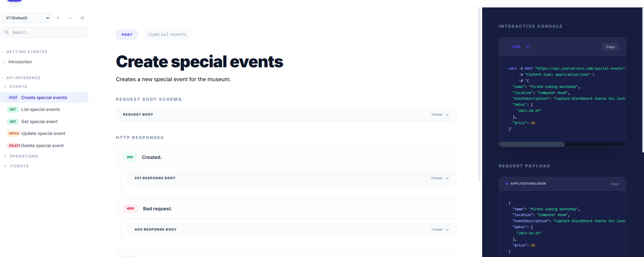Copy the cURL snippet
This screenshot has width=644, height=257.
click(x=610, y=47)
